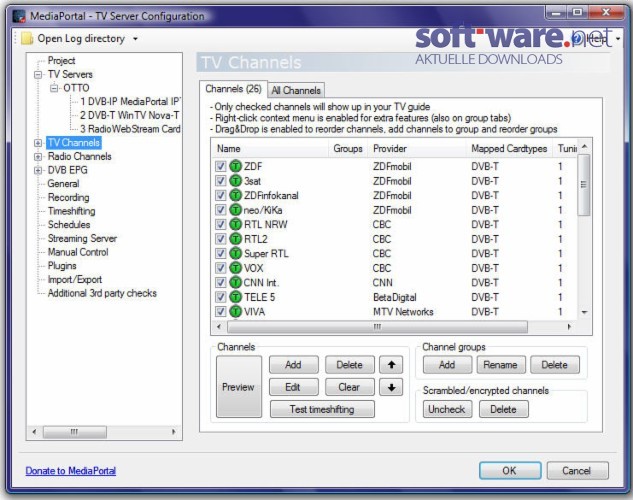This screenshot has width=633, height=500.
Task: Collapse the TV Servers tree node
Action: point(38,75)
